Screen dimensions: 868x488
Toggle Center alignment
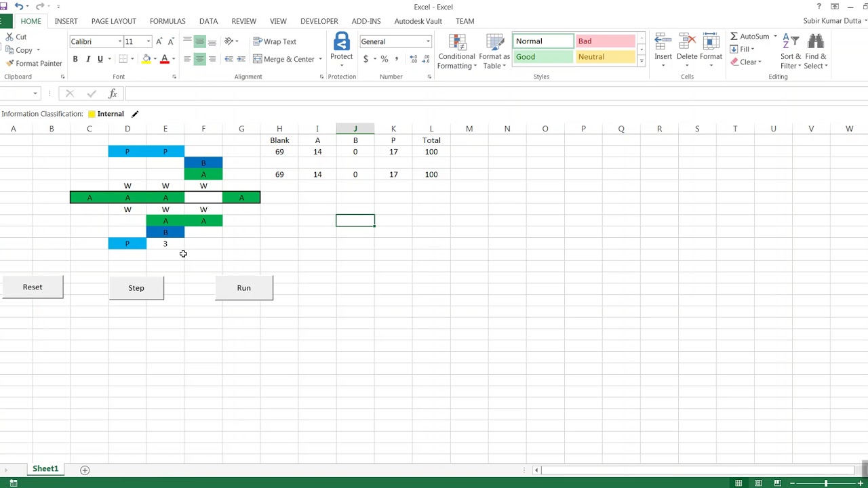click(x=199, y=59)
